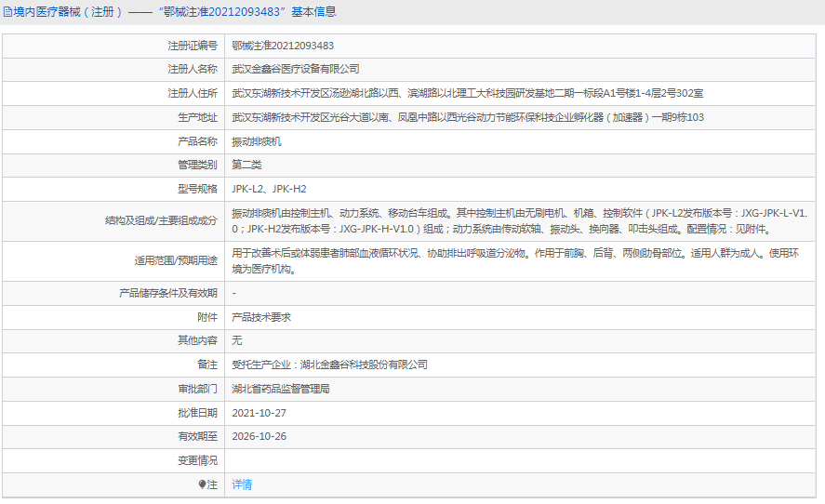Select the 无 value in 其他内容 row

point(237,340)
